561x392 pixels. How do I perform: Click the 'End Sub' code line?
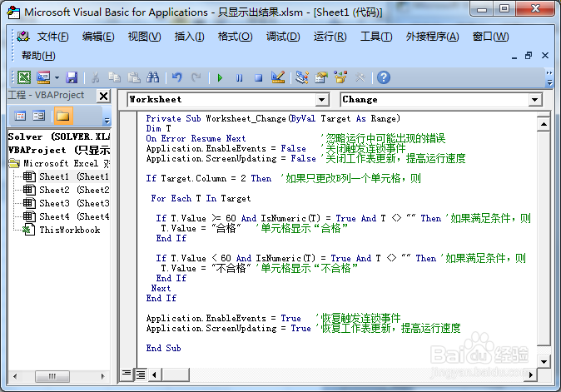pos(163,348)
